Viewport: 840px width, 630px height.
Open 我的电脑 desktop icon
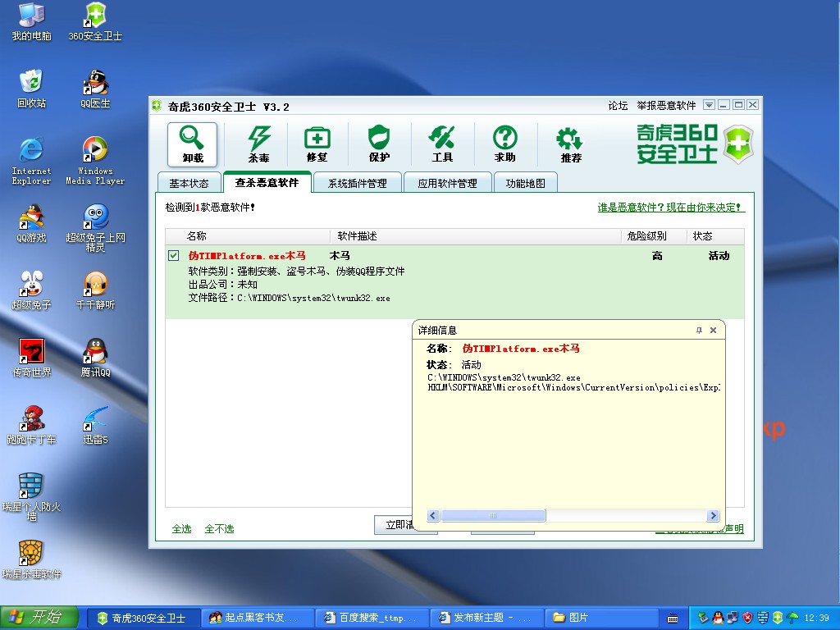[32, 22]
